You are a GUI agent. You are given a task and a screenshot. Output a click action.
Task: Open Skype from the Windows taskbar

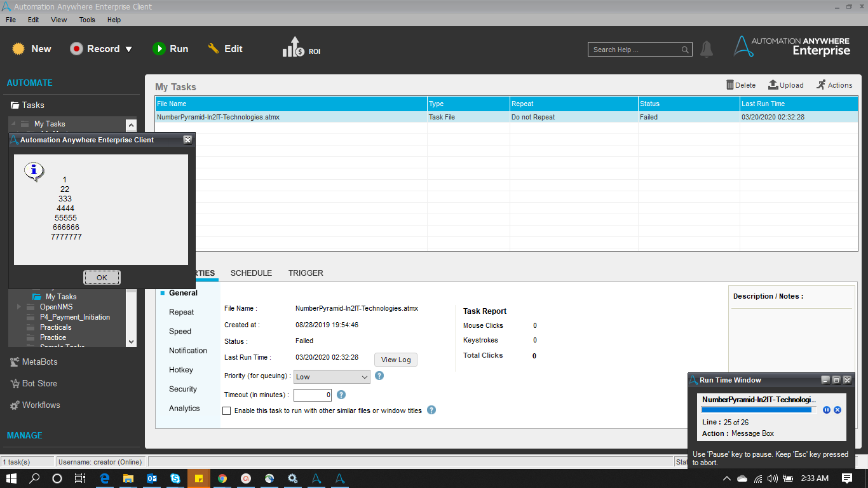[175, 478]
